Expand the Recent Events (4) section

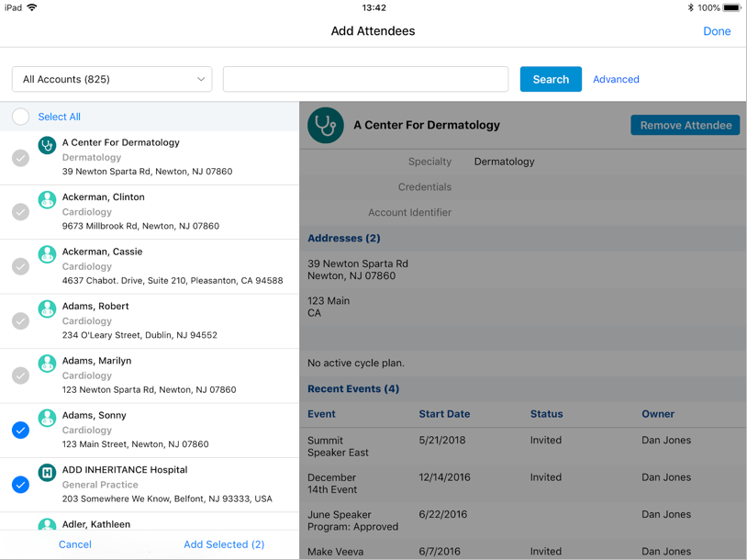pos(353,388)
